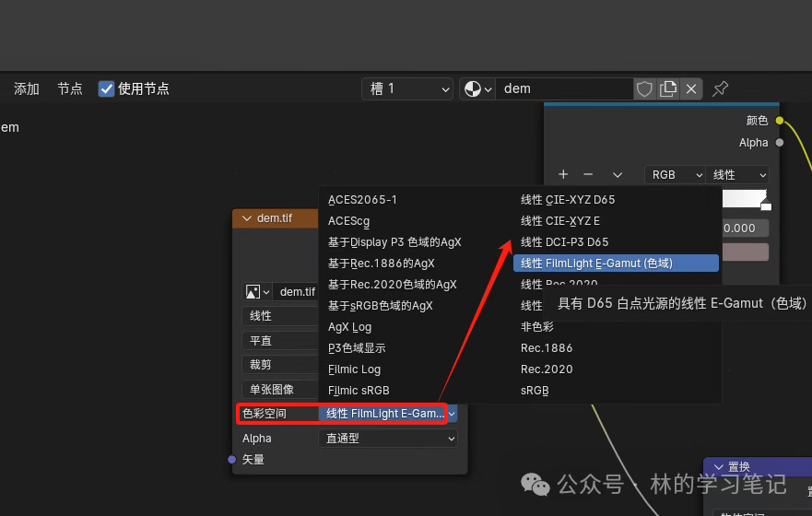Open the Alpha 直通型 dropdown

pos(388,439)
